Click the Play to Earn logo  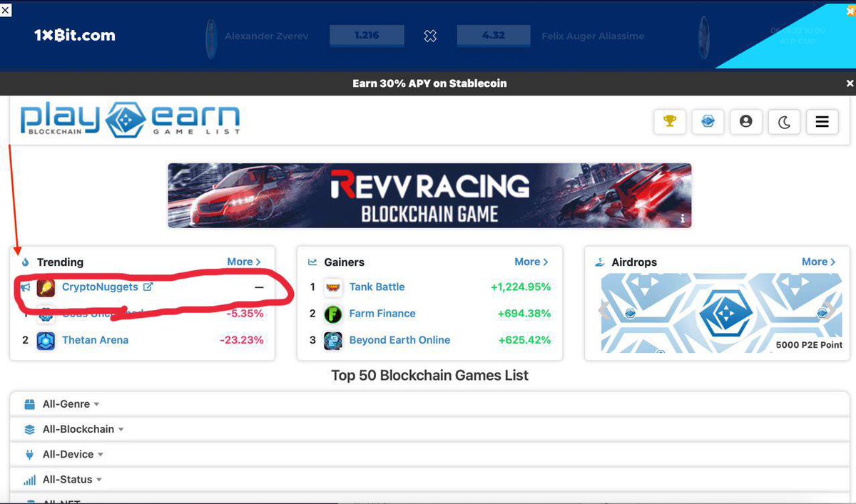[130, 119]
